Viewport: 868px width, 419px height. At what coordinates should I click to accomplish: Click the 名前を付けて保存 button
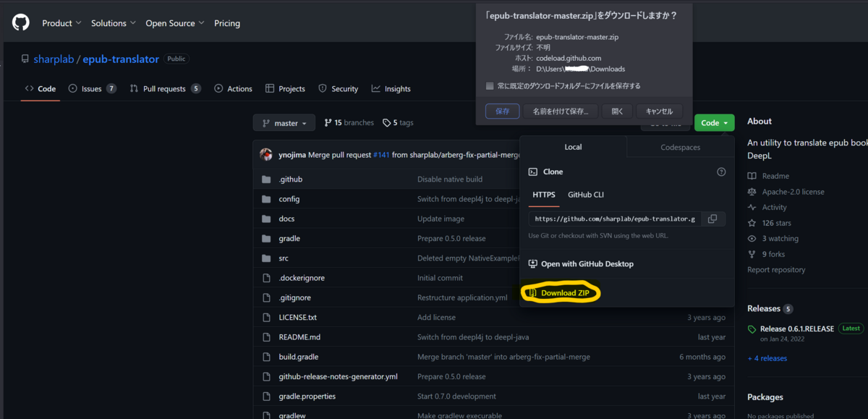(561, 111)
